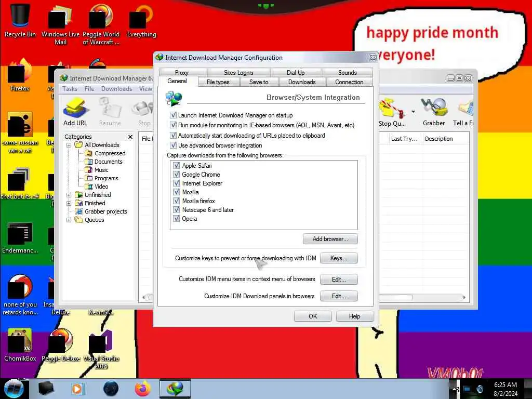The image size is (532, 399).
Task: Uncheck Google Chrome in the browser list
Action: tap(177, 175)
